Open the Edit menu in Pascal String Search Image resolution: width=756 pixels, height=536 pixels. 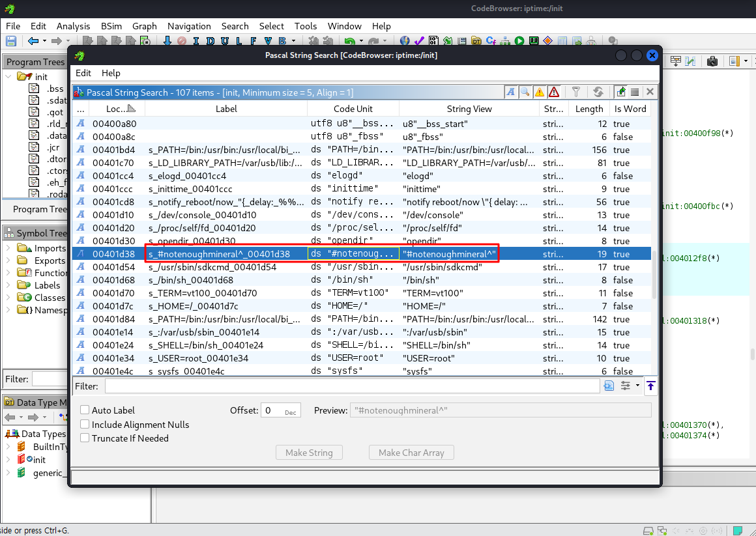tap(83, 73)
